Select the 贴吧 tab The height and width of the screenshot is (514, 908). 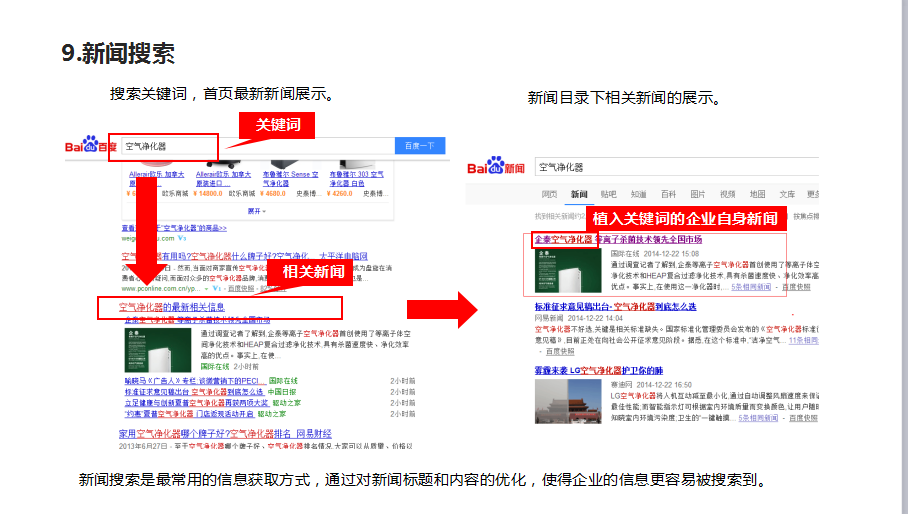pos(608,194)
